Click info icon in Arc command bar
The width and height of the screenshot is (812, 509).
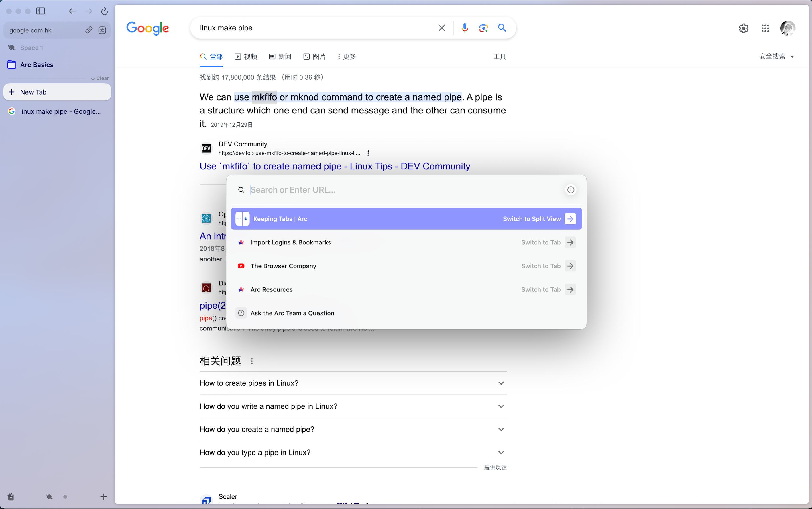(571, 190)
